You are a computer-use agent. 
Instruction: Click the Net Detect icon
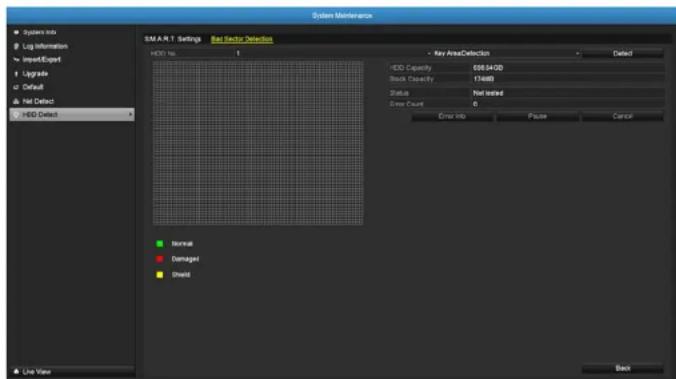click(x=16, y=101)
